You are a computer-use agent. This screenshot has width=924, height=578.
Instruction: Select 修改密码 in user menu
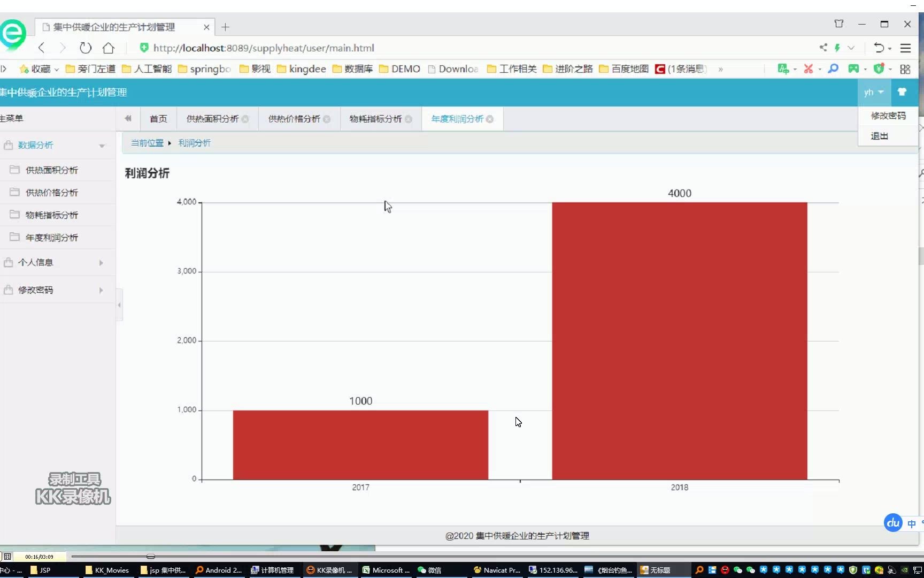pos(888,116)
